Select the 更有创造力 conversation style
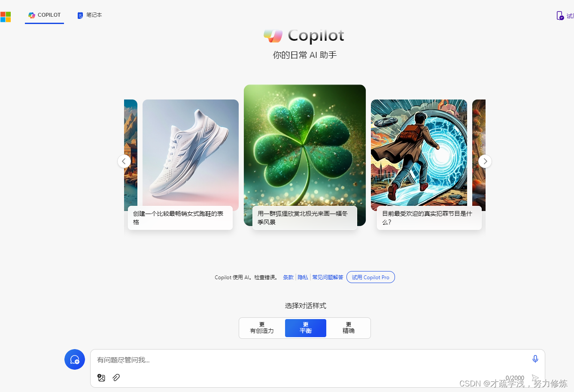 262,328
